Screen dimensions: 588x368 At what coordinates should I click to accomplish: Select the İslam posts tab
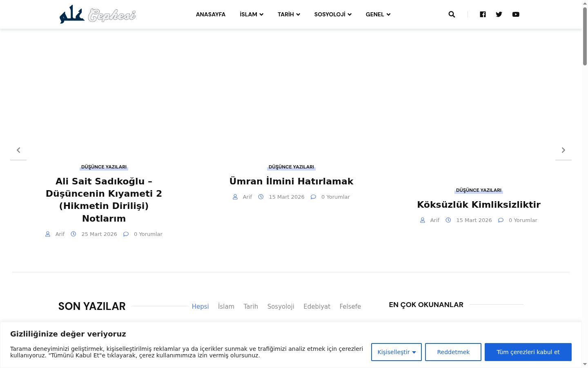coord(226,306)
